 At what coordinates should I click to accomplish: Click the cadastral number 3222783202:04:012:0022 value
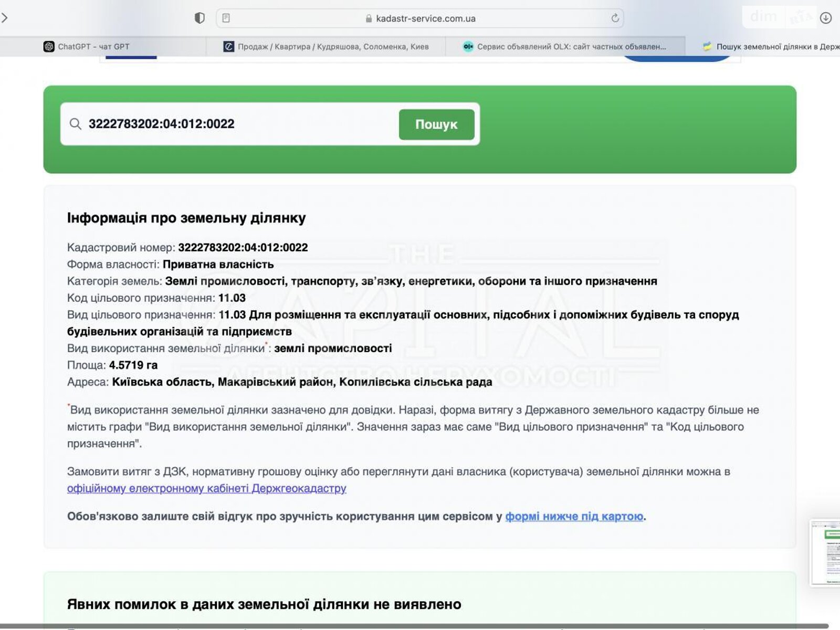click(243, 247)
